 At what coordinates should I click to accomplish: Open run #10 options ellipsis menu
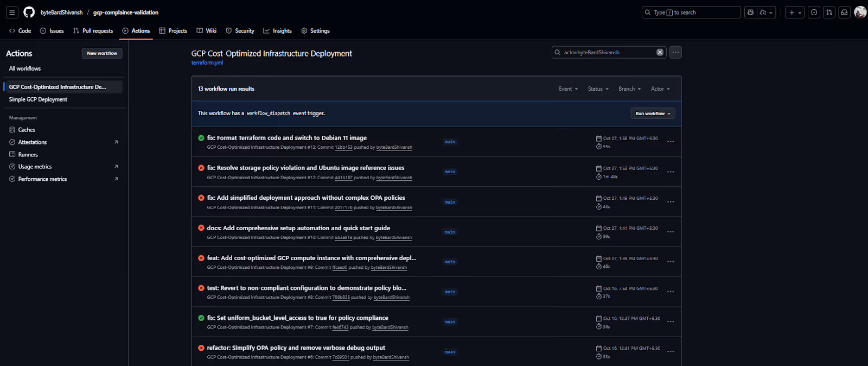click(671, 232)
